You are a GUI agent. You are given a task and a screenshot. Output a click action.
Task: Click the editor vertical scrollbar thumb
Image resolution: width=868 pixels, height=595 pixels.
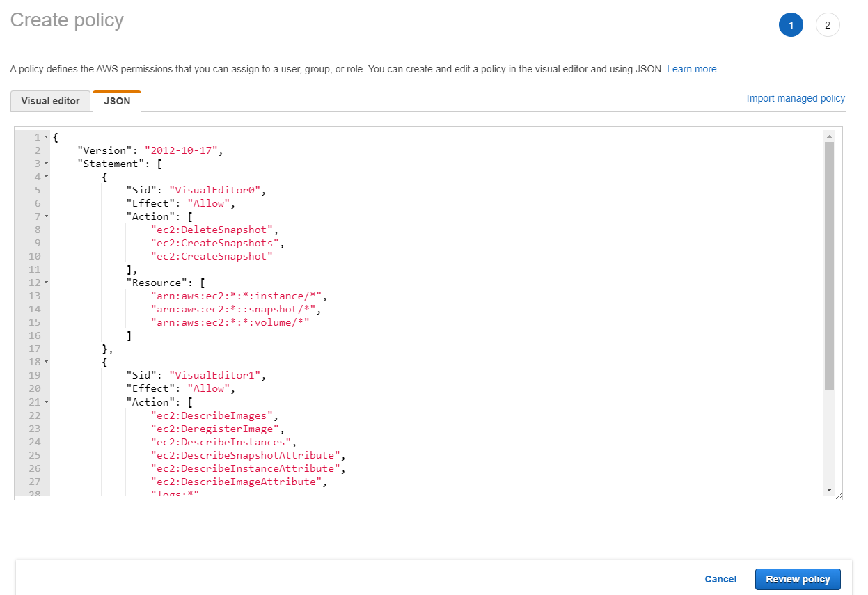point(829,264)
